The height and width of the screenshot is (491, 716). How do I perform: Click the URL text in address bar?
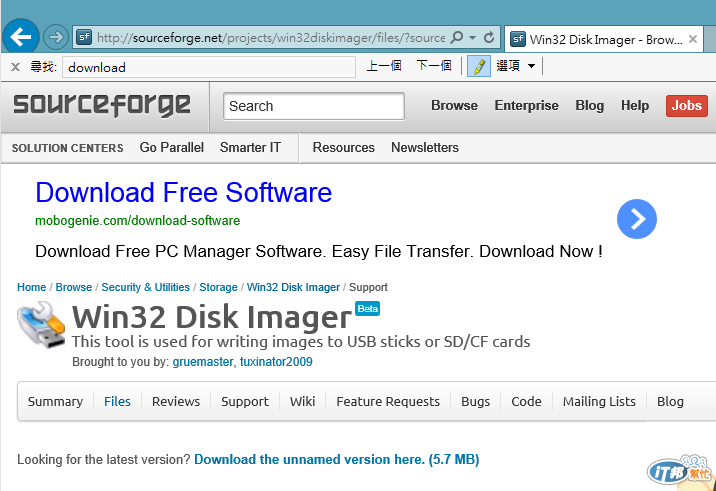point(271,37)
